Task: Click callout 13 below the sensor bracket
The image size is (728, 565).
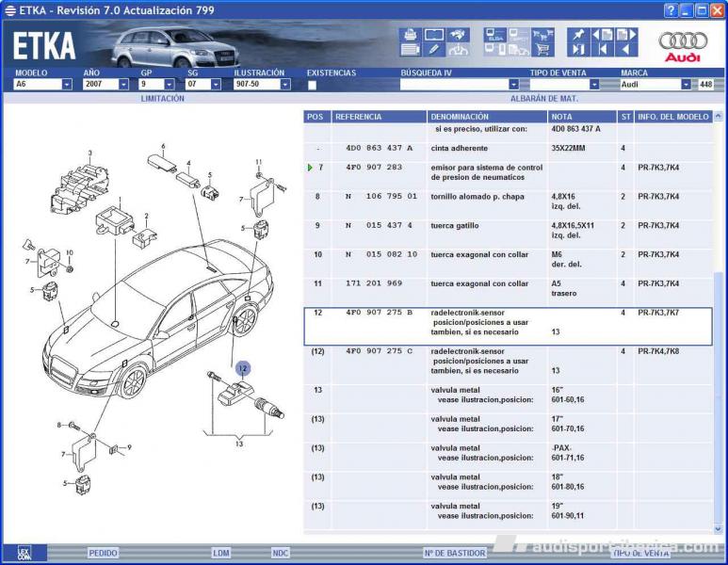Action: [x=239, y=444]
